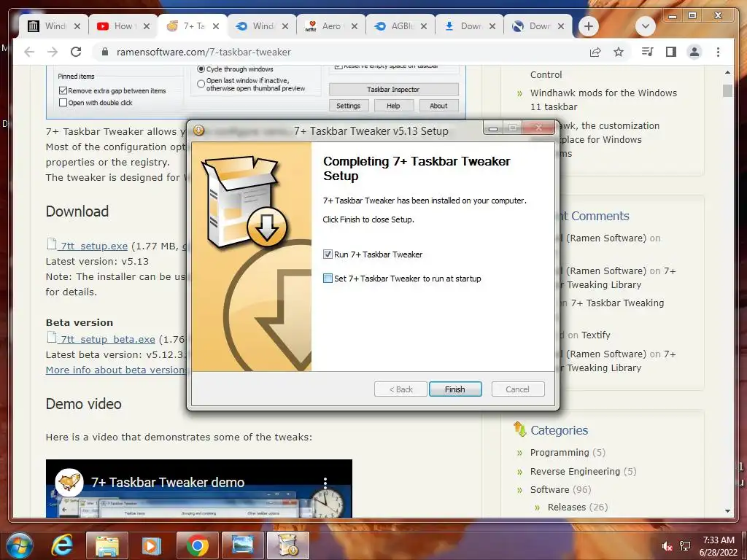Viewport: 747px width, 560px height.
Task: Select Open last window if inactive radio
Action: point(201,84)
